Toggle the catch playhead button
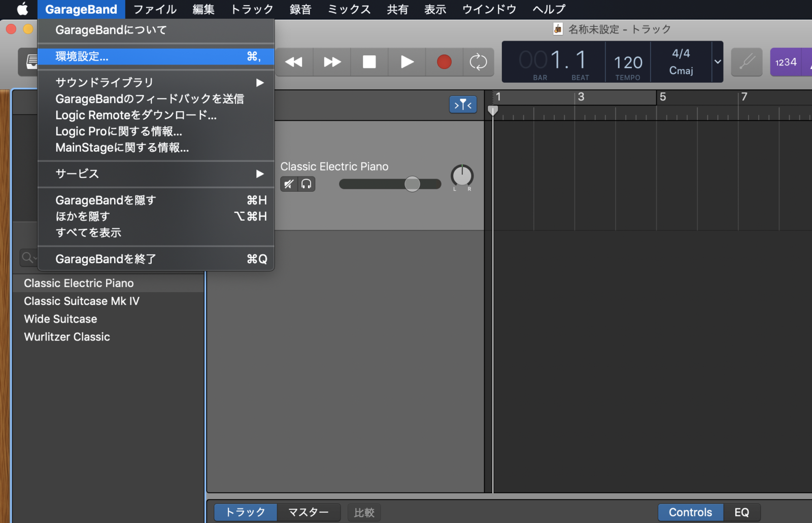Image resolution: width=812 pixels, height=523 pixels. pyautogui.click(x=463, y=104)
